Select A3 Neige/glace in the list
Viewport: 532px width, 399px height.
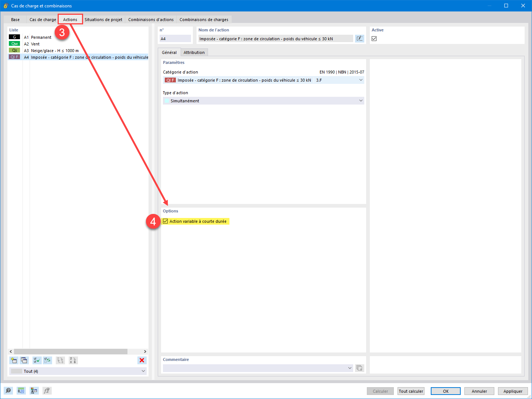click(x=78, y=51)
